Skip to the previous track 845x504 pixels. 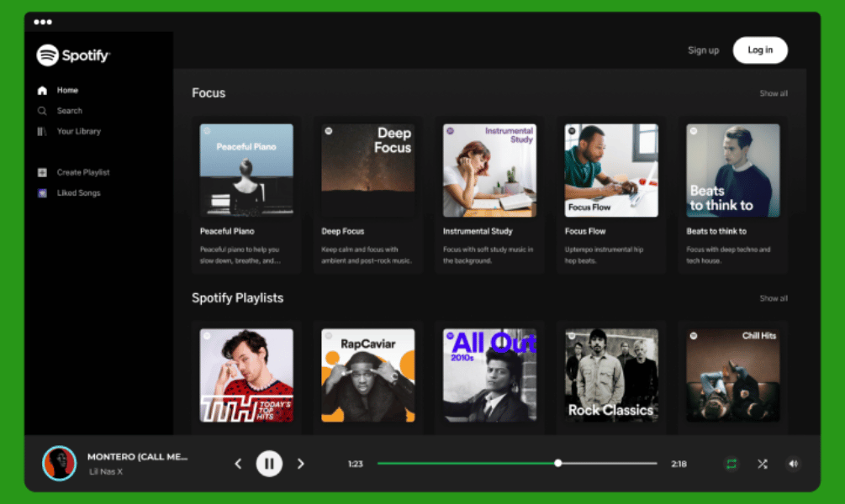point(238,464)
